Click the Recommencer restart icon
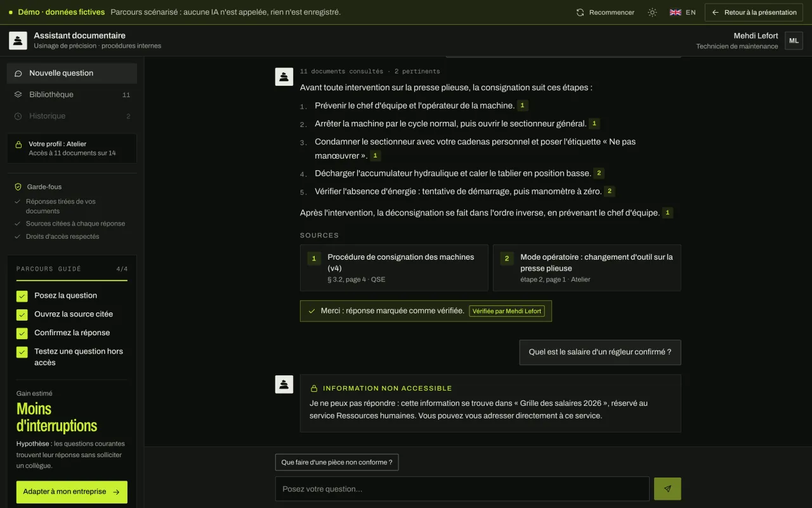 tap(580, 12)
